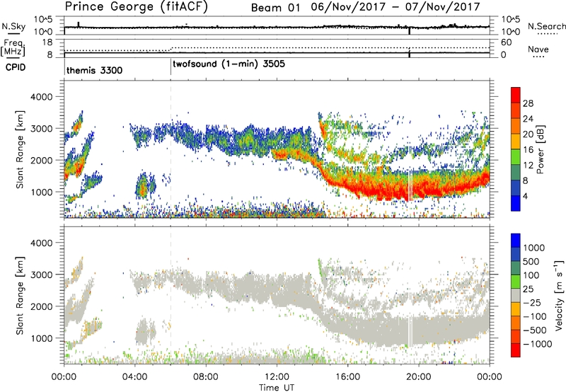
Task: Click the "18" frequency axis tick label
Action: click(x=47, y=42)
